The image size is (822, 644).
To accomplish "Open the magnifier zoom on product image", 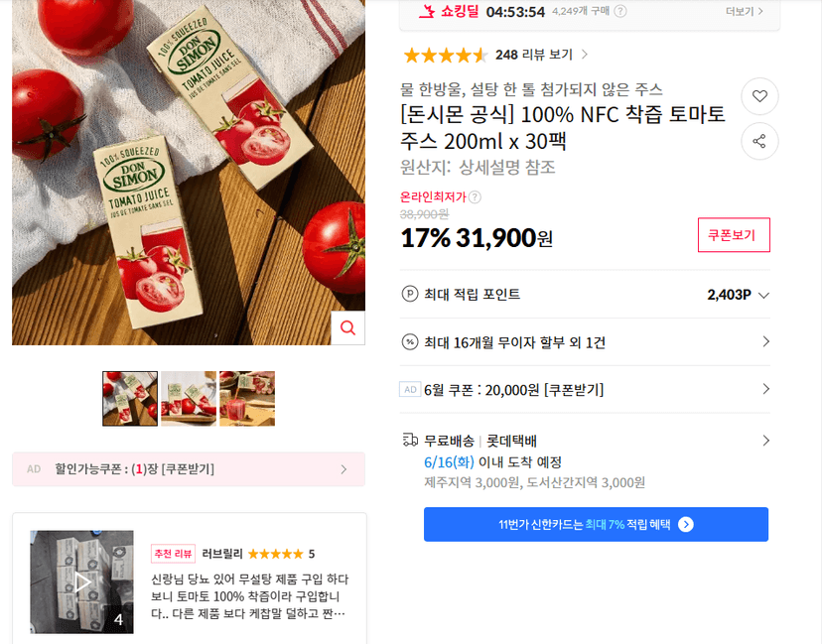I will [x=348, y=328].
